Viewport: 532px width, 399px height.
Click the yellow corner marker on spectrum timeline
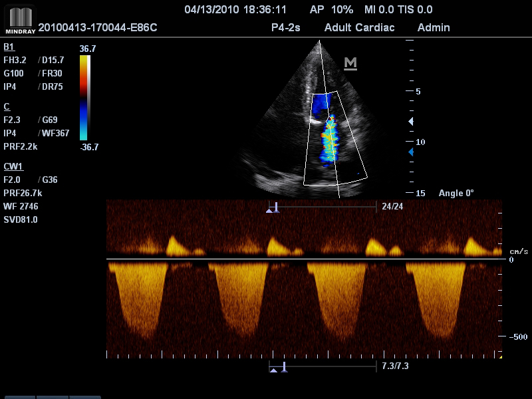(x=499, y=357)
